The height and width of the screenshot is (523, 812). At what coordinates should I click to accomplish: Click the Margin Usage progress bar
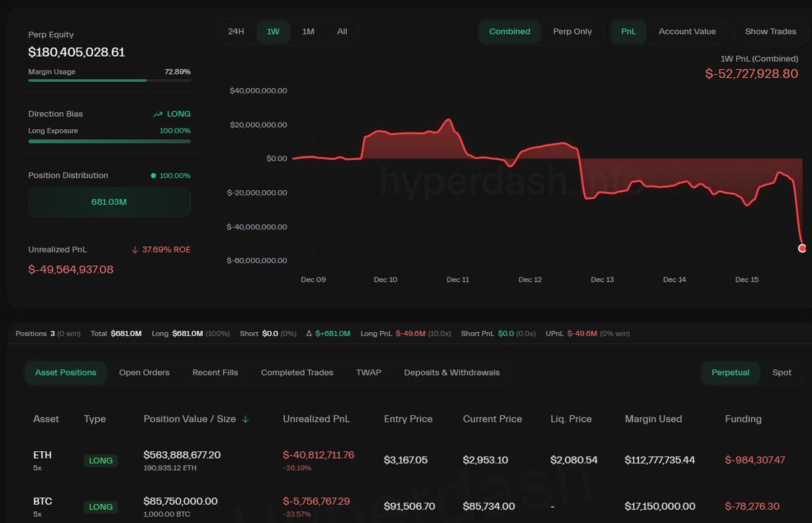109,81
